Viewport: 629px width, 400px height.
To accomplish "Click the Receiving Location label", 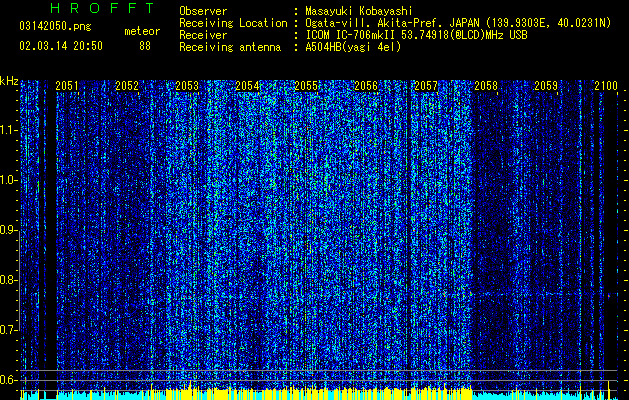I will pos(233,23).
